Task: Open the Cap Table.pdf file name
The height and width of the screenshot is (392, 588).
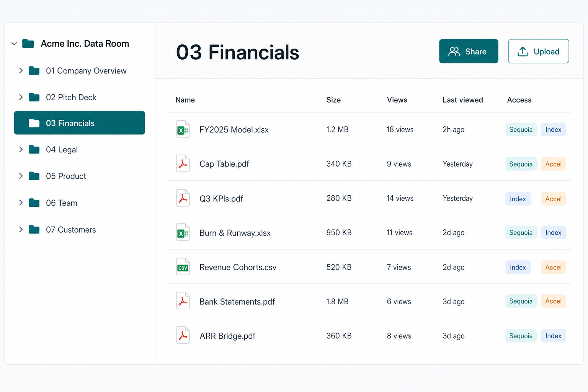Action: (x=224, y=164)
